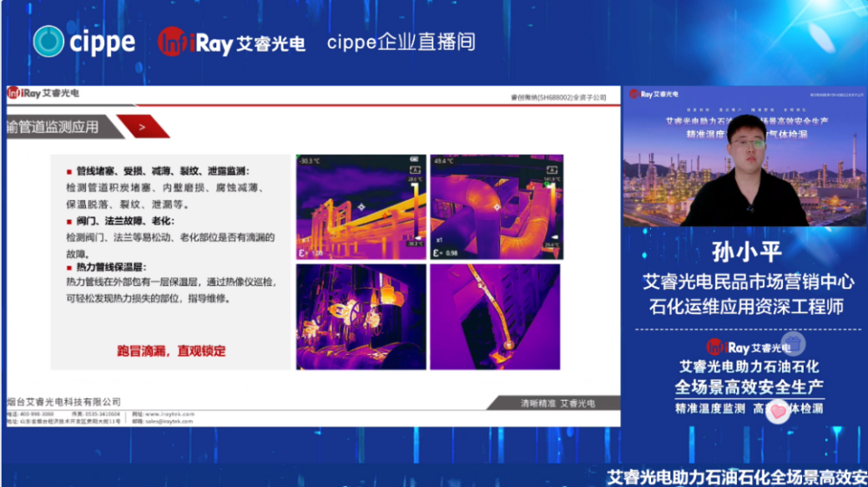
Task: Click '石化运维应用资深工程师' text
Action: click(x=746, y=307)
